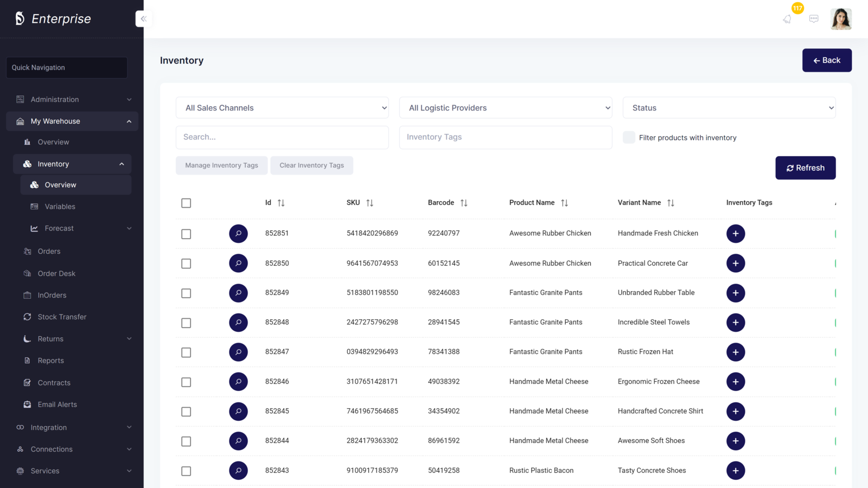Add inventory tag to Rustic Frozen Hat with plus icon

tap(736, 352)
